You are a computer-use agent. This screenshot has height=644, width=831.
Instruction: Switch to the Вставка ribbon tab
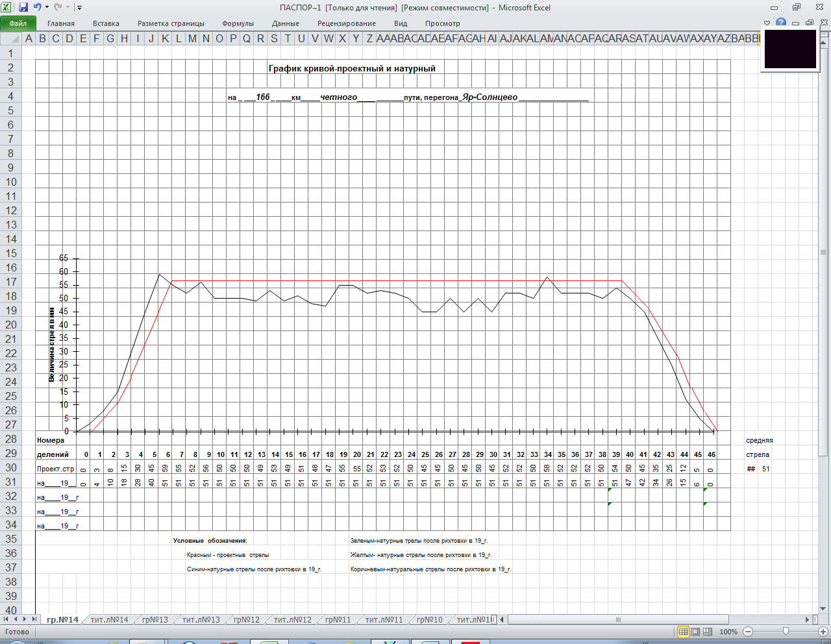click(x=106, y=23)
